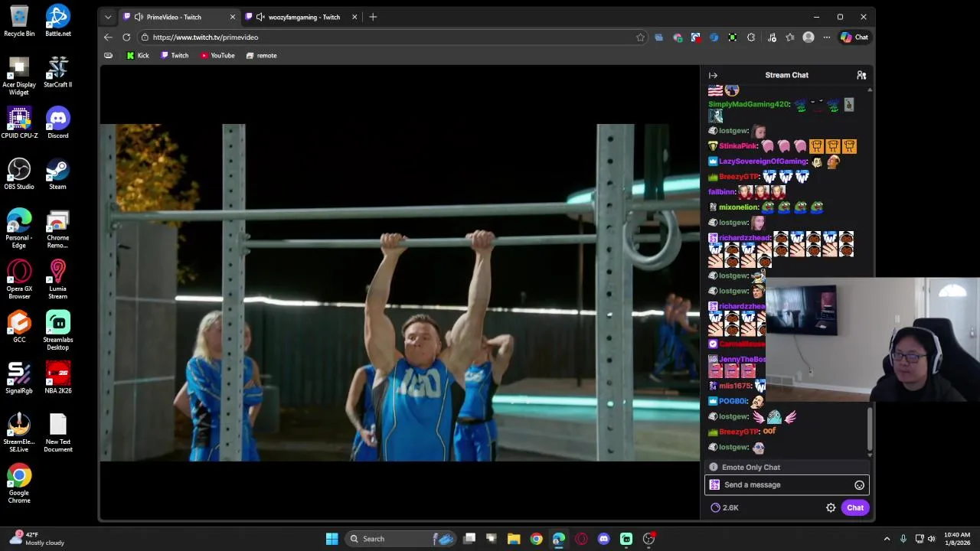980x551 pixels.
Task: Open Kick bookmark in favorites bar
Action: (x=138, y=56)
